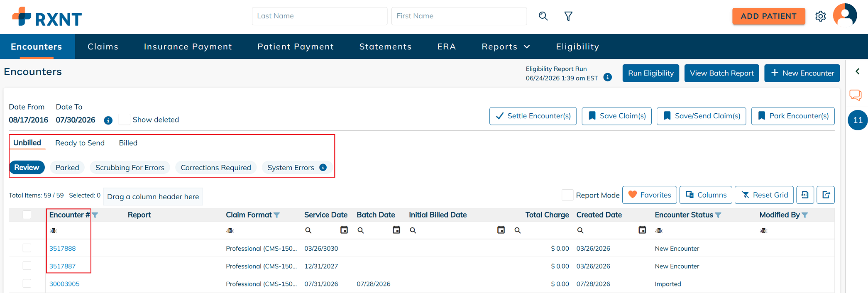
Task: Show Scrubbing For Errors encounters
Action: pyautogui.click(x=130, y=167)
